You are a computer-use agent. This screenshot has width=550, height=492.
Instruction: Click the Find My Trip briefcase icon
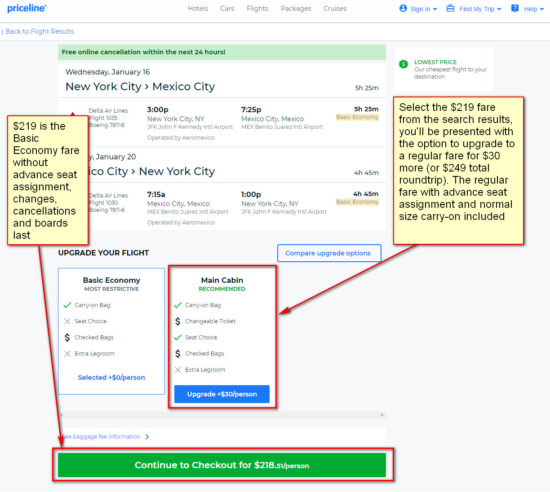[x=450, y=8]
